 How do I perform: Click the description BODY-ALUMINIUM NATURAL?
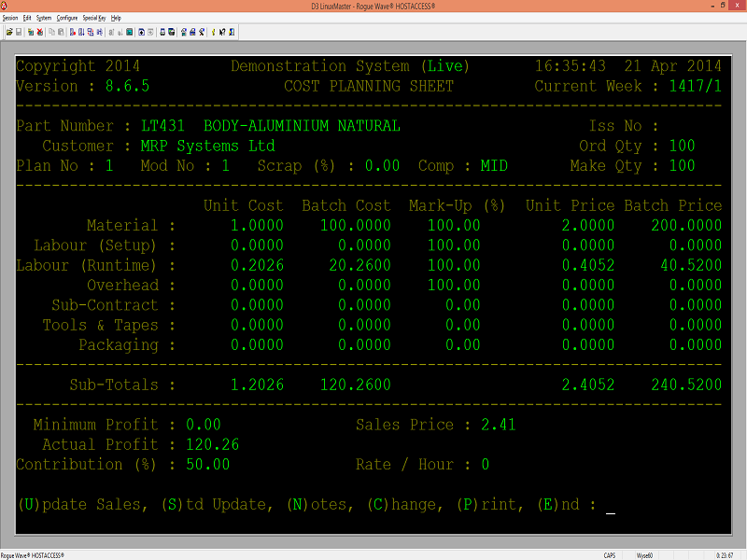(302, 126)
